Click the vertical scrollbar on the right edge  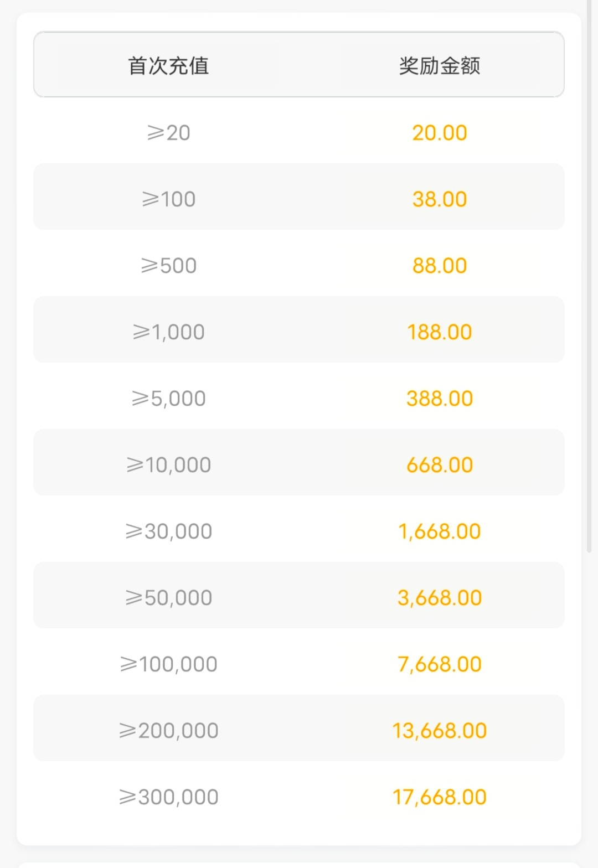pyautogui.click(x=589, y=277)
